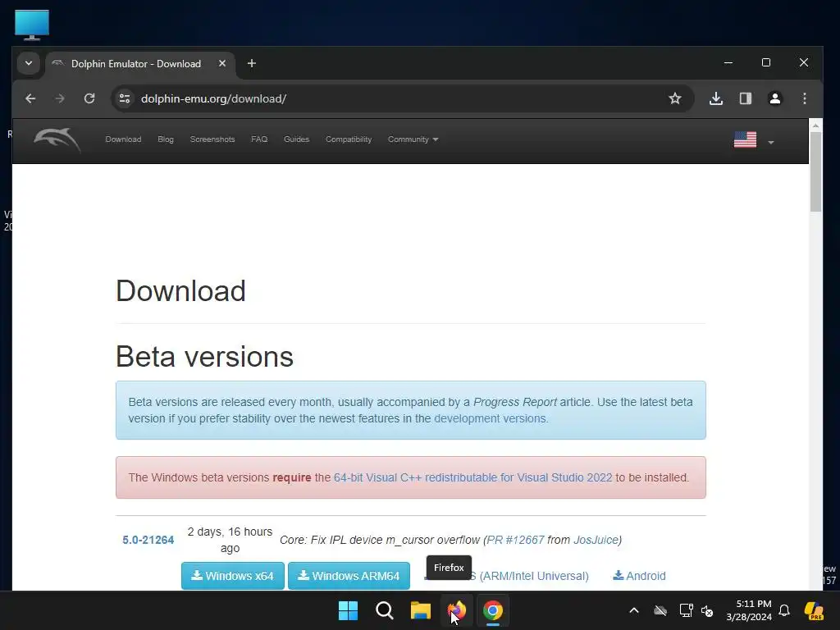Show hidden system tray icons chevron
The width and height of the screenshot is (840, 630).
(634, 610)
